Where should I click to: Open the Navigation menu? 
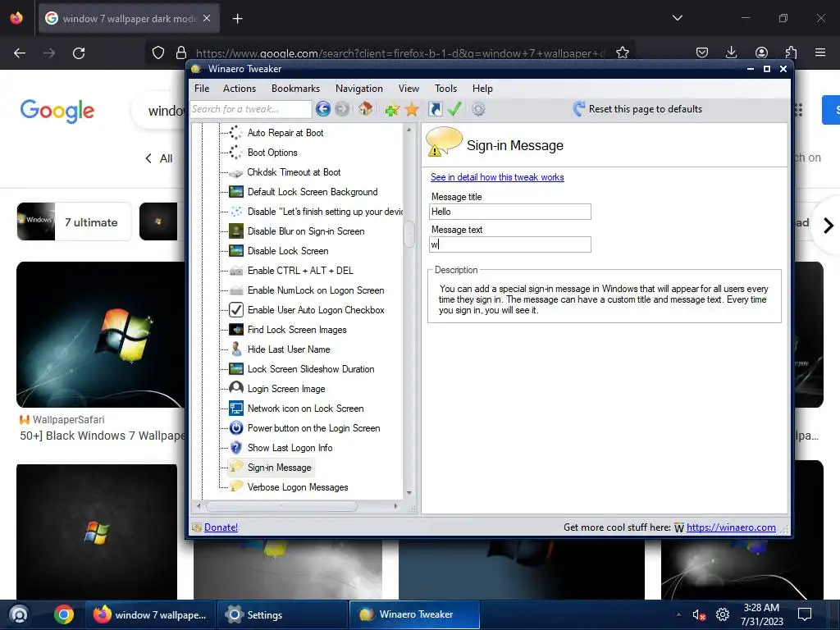pyautogui.click(x=359, y=89)
